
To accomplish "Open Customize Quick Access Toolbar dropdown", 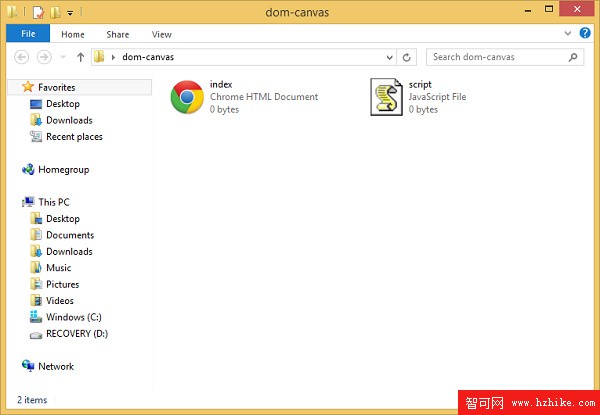I will point(70,14).
